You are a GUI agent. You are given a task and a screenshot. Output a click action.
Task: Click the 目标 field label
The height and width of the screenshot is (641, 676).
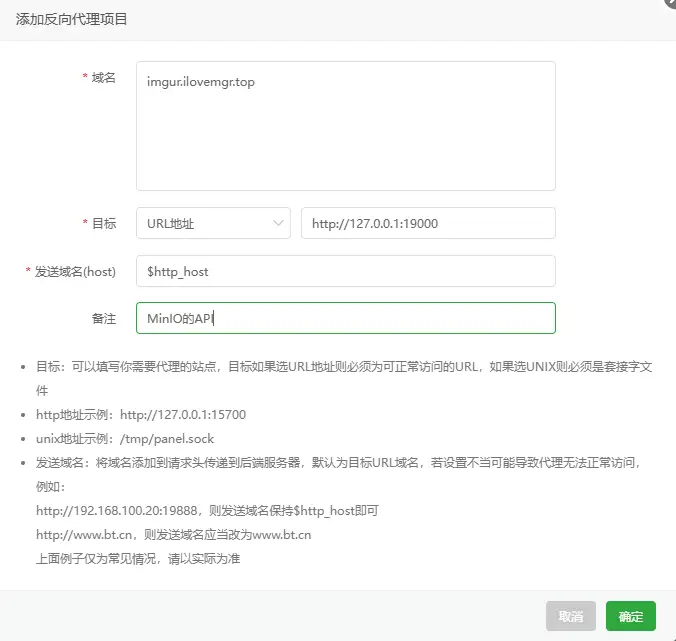click(x=104, y=223)
